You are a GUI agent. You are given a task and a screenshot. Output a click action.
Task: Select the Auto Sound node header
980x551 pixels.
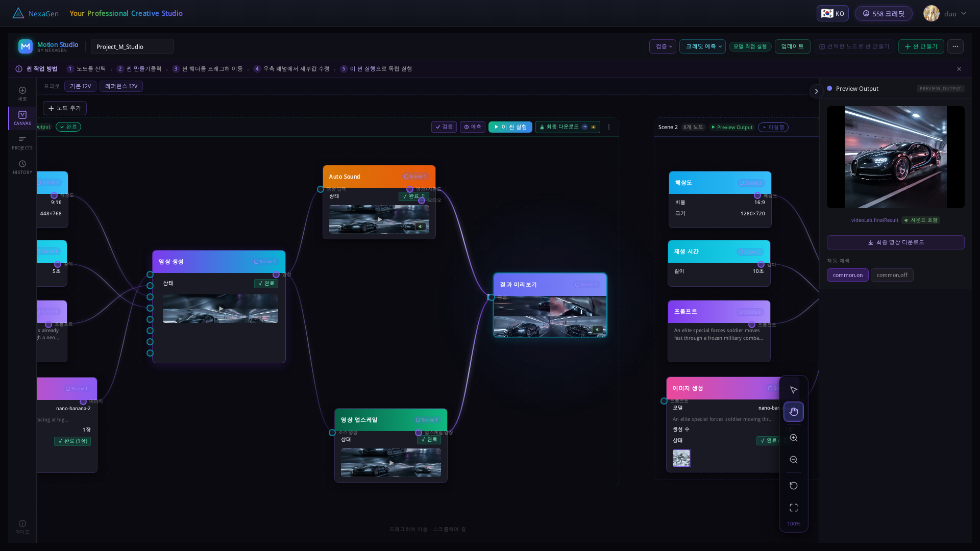(379, 177)
